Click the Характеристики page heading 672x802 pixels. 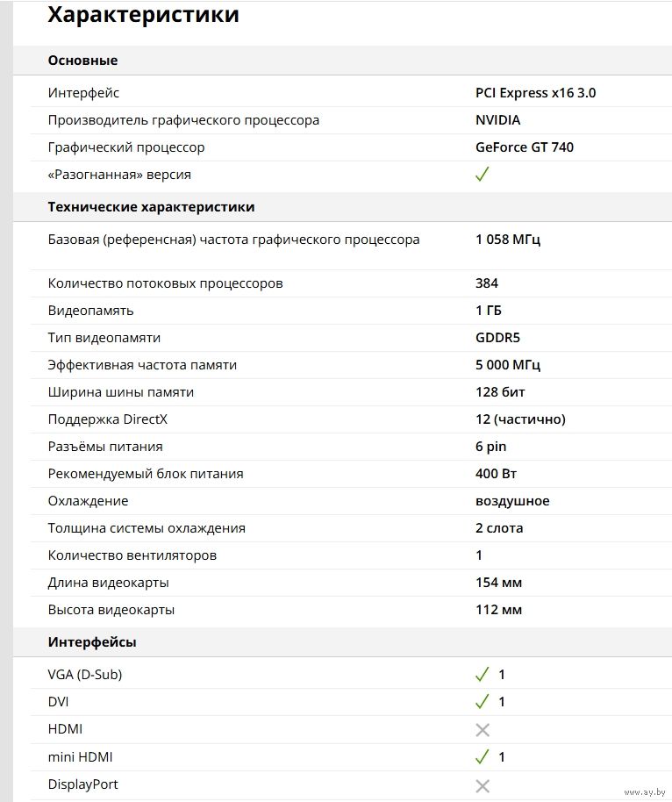click(x=142, y=15)
